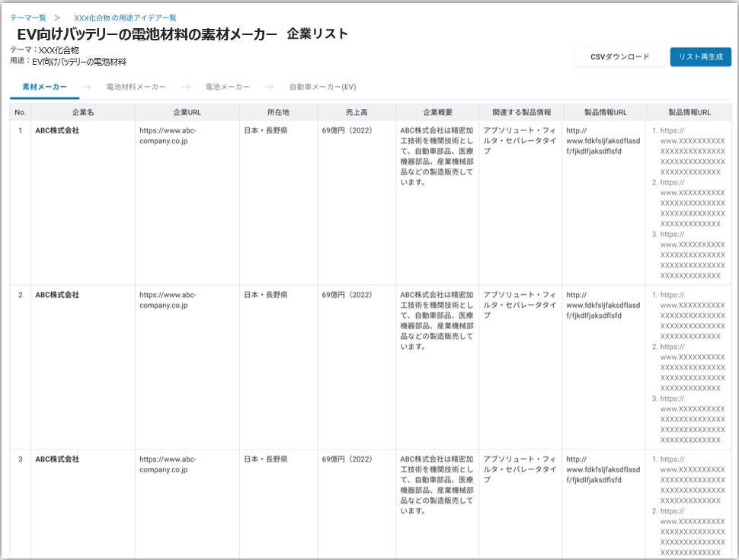
Task: Click the CSVダウンロード button
Action: 619,56
